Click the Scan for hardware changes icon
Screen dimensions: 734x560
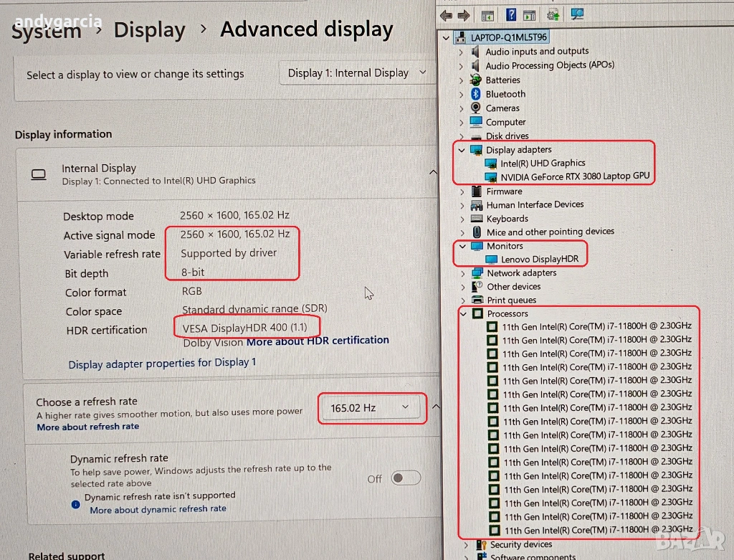[x=577, y=14]
